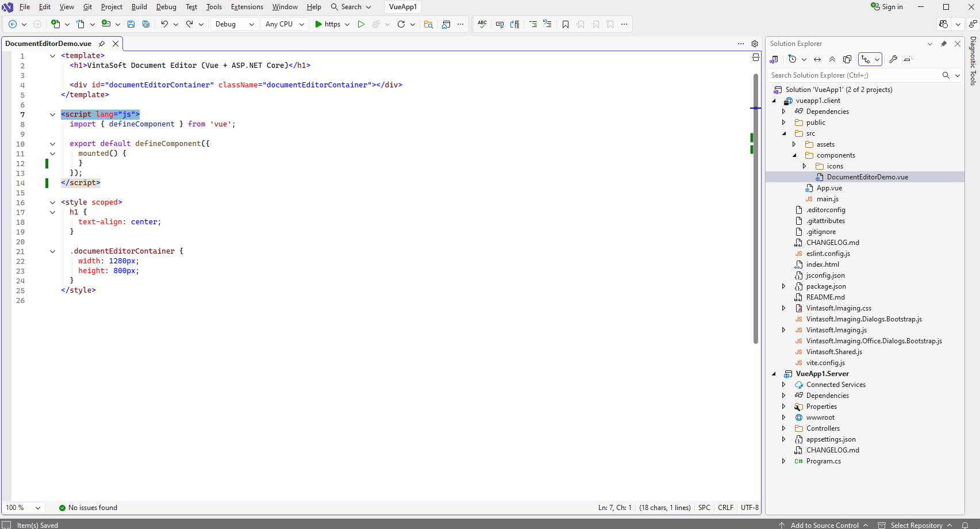Open Properties wrench icon in Solution Explorer
The image size is (980, 529).
coord(893,59)
